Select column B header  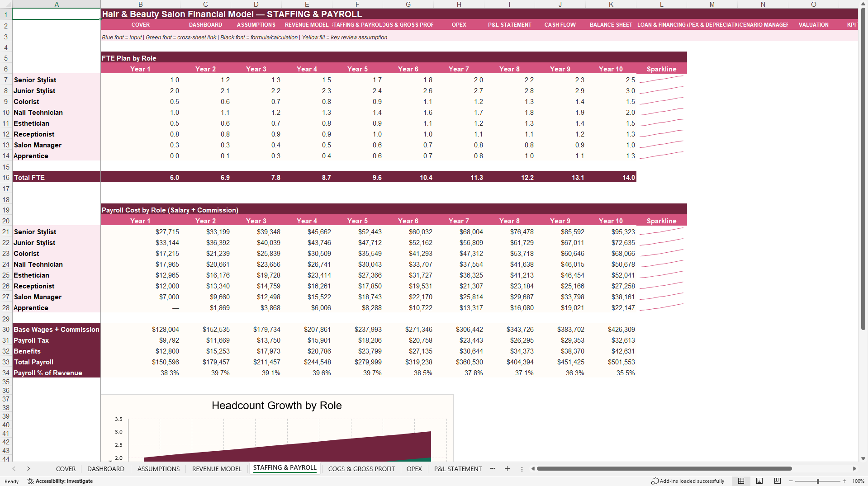(x=140, y=4)
